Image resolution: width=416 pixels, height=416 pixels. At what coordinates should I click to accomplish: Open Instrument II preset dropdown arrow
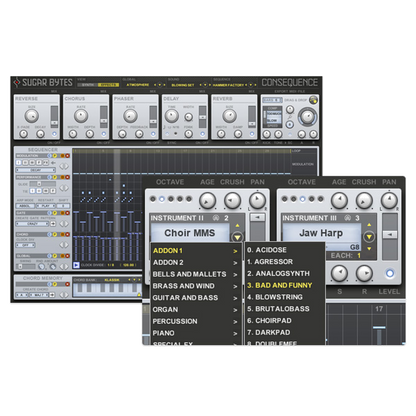(x=237, y=237)
